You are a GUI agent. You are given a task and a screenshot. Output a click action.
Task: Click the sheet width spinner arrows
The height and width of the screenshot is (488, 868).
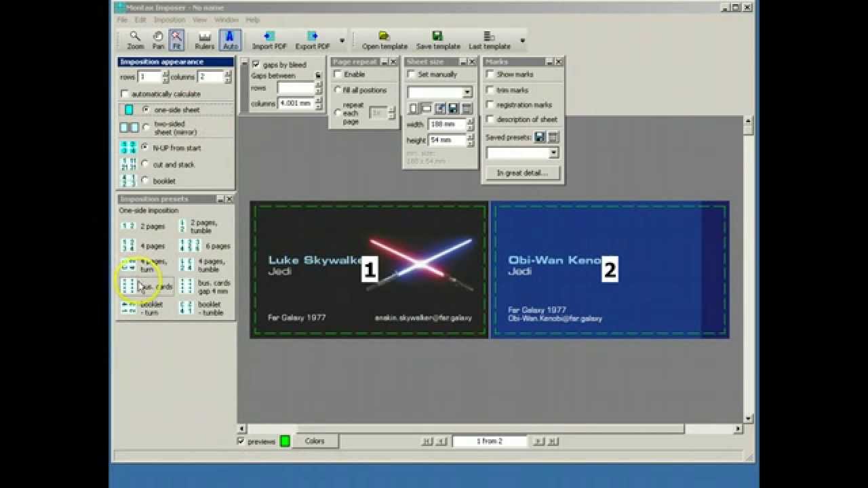pyautogui.click(x=471, y=125)
